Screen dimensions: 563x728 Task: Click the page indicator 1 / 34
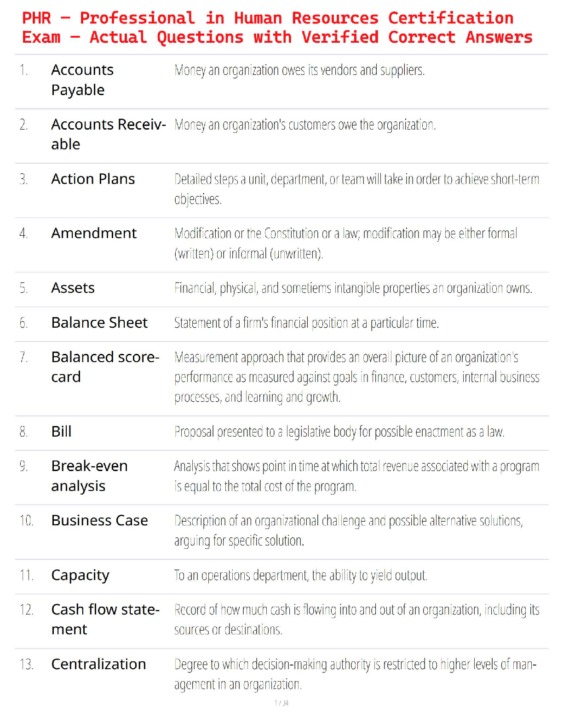tap(281, 703)
